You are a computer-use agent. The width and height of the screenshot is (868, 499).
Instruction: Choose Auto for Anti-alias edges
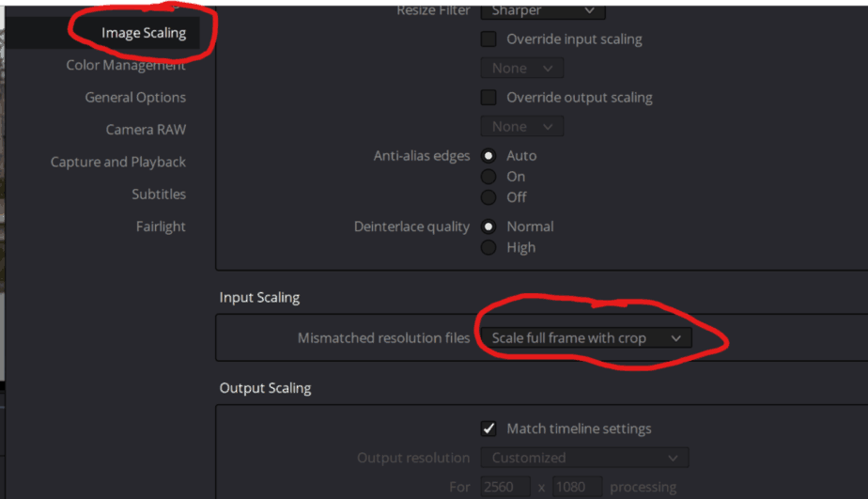tap(488, 156)
